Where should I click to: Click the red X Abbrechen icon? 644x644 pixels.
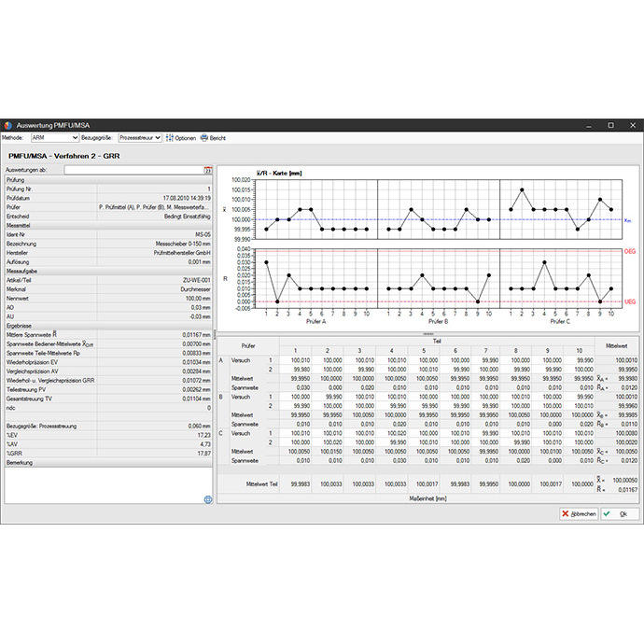click(x=567, y=514)
